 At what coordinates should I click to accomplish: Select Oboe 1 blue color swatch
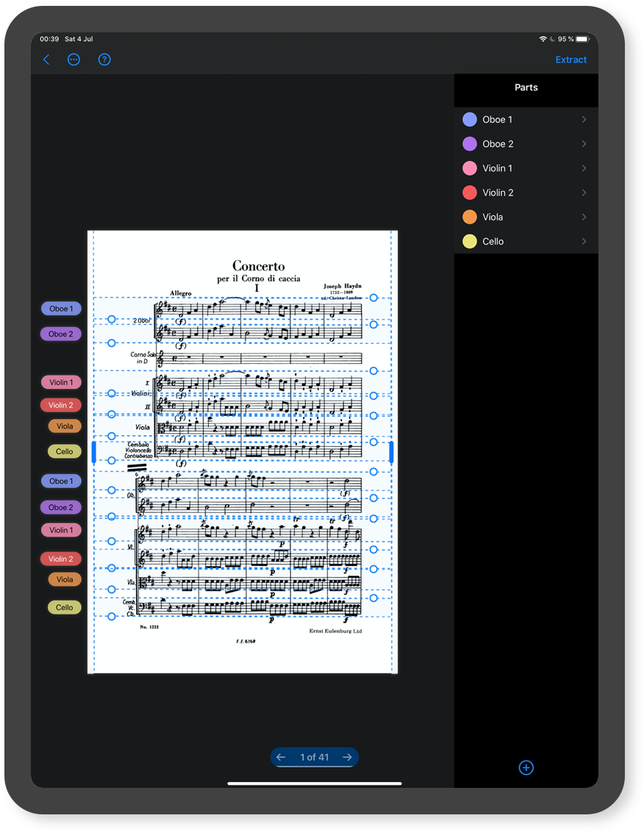pos(470,119)
